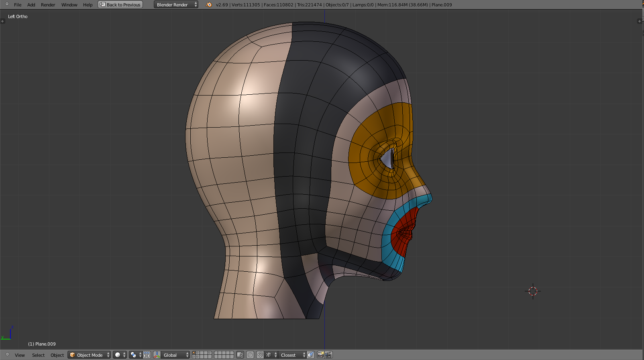
Task: Toggle scene layer 11 button
Action: pyautogui.click(x=194, y=357)
